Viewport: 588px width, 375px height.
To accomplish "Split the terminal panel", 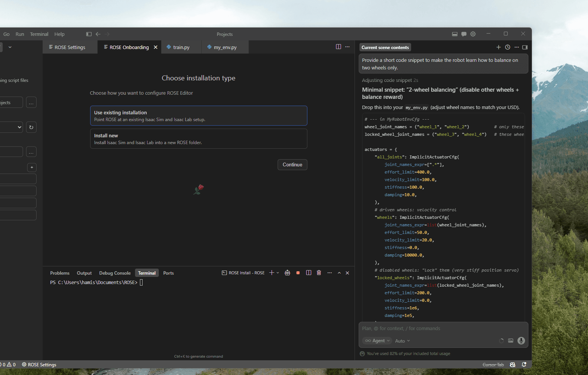I will tap(309, 273).
